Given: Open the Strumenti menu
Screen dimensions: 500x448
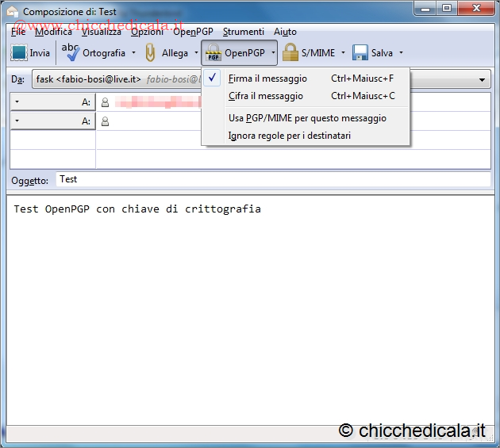Looking at the screenshot, I should click(x=243, y=32).
